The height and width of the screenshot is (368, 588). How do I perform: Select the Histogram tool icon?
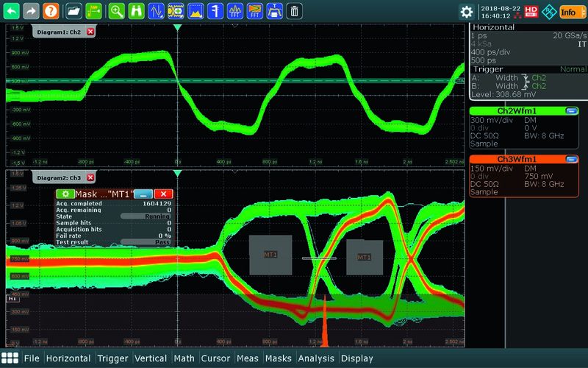click(196, 11)
